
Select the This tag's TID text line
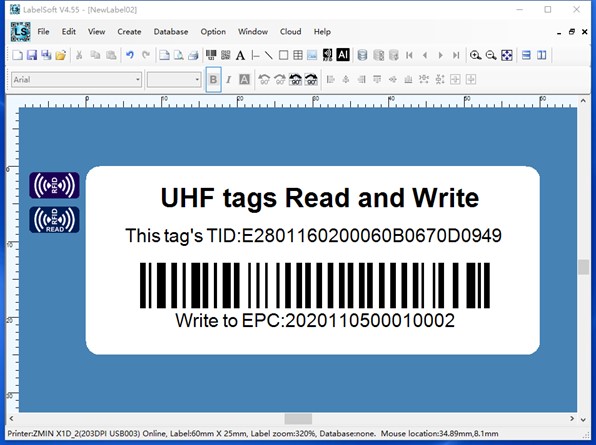click(313, 236)
